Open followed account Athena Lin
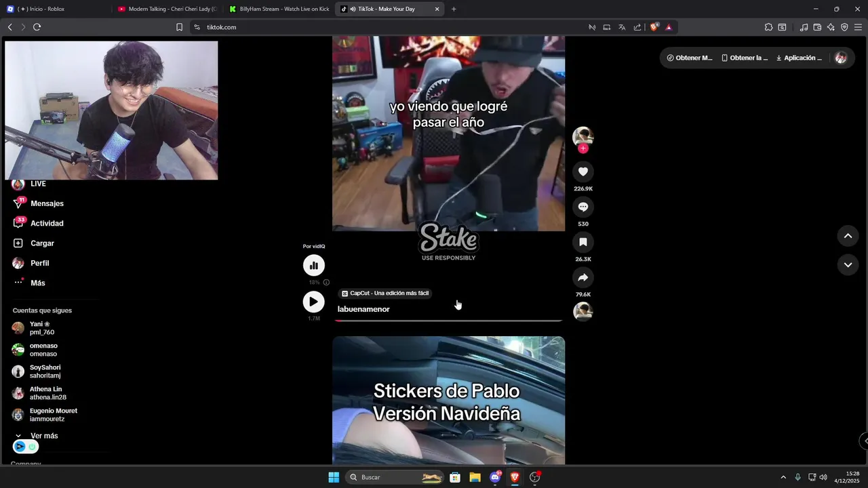This screenshot has width=868, height=488. (39, 393)
